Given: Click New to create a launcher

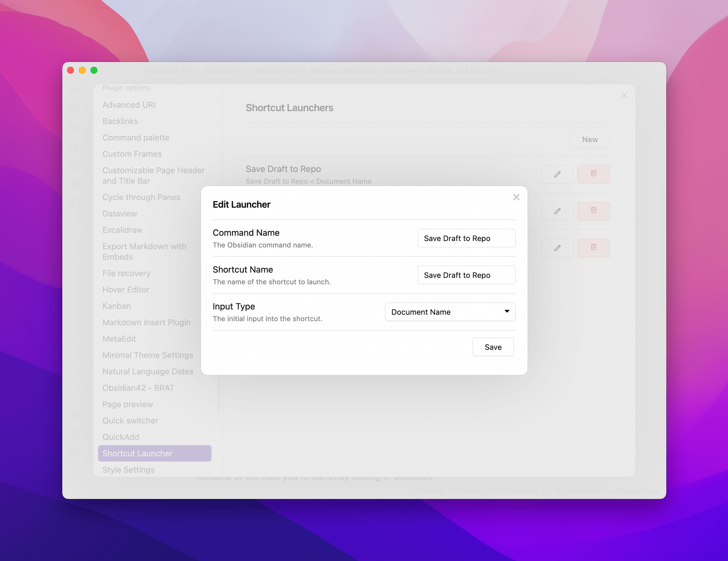Looking at the screenshot, I should click(x=590, y=139).
